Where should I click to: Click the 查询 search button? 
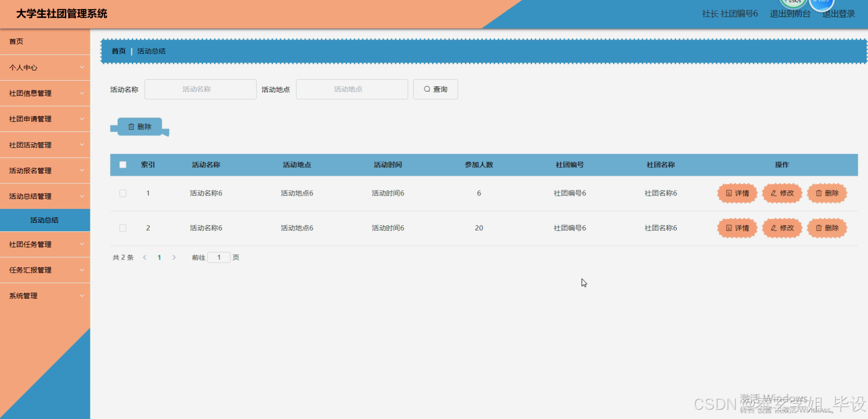[x=435, y=89]
